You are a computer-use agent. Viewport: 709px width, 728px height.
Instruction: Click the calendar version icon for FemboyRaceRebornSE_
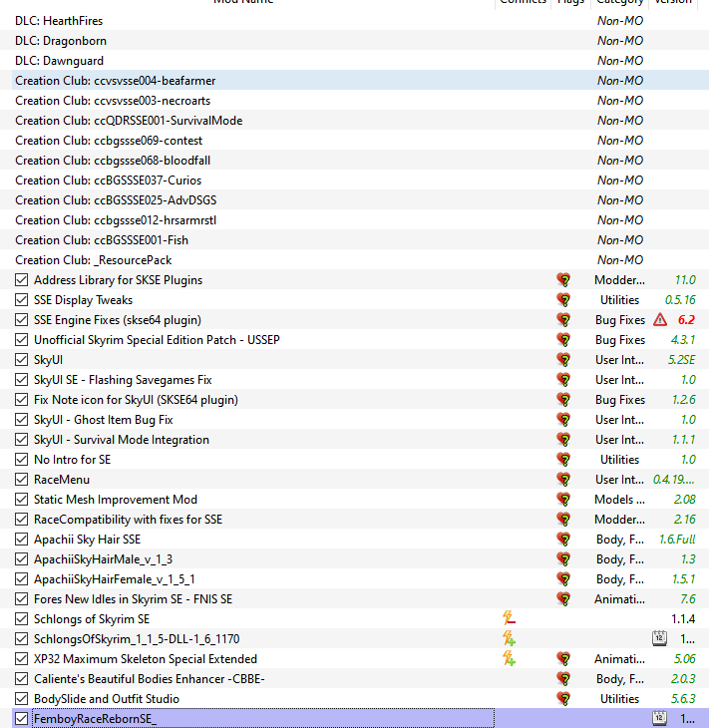coord(659,718)
